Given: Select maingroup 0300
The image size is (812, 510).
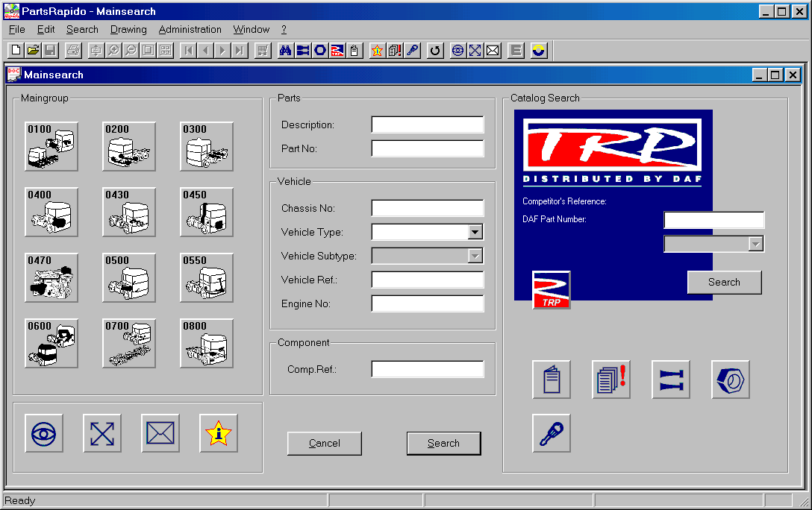Looking at the screenshot, I should tap(207, 146).
